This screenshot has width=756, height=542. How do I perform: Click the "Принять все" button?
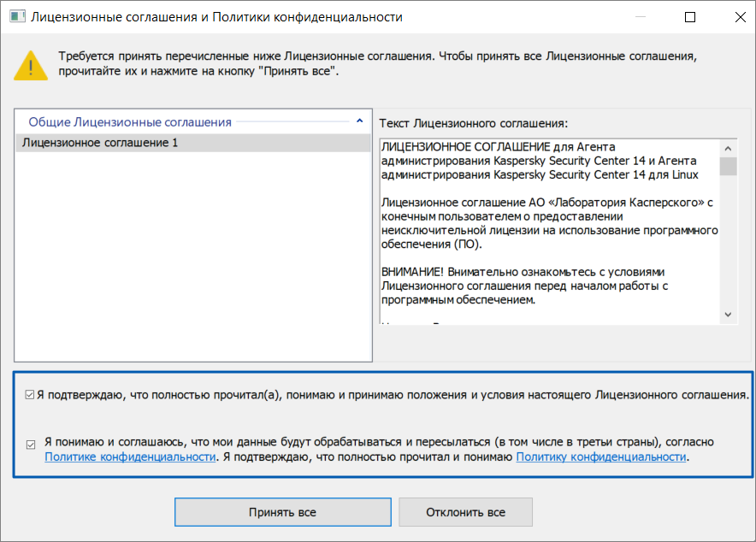click(282, 512)
